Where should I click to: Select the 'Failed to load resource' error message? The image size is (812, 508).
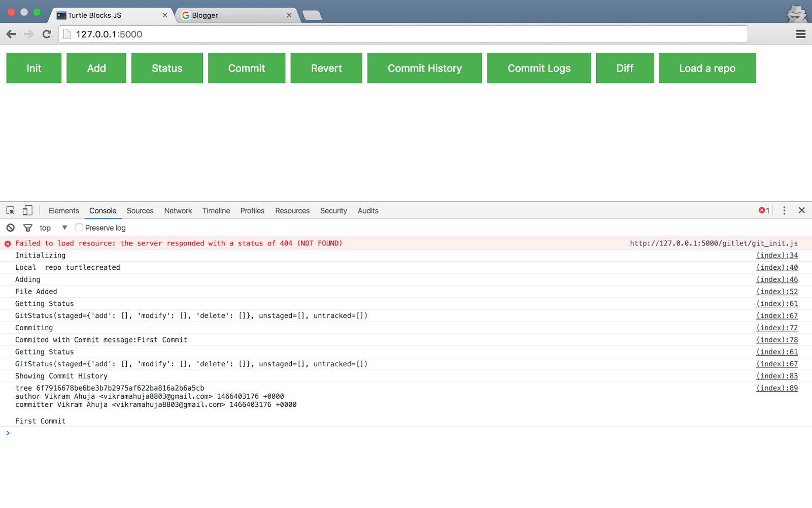179,243
